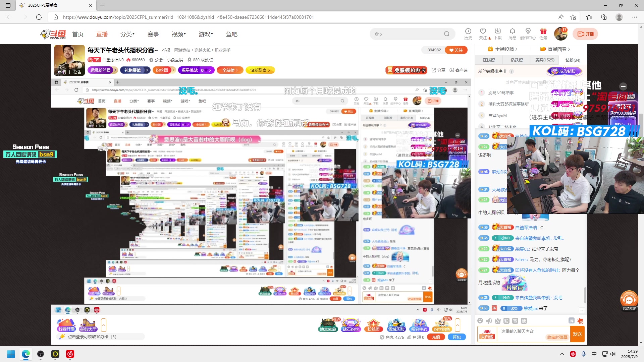The height and width of the screenshot is (362, 644).
Task: Open the 历史 history icon in the header
Action: coord(468,34)
